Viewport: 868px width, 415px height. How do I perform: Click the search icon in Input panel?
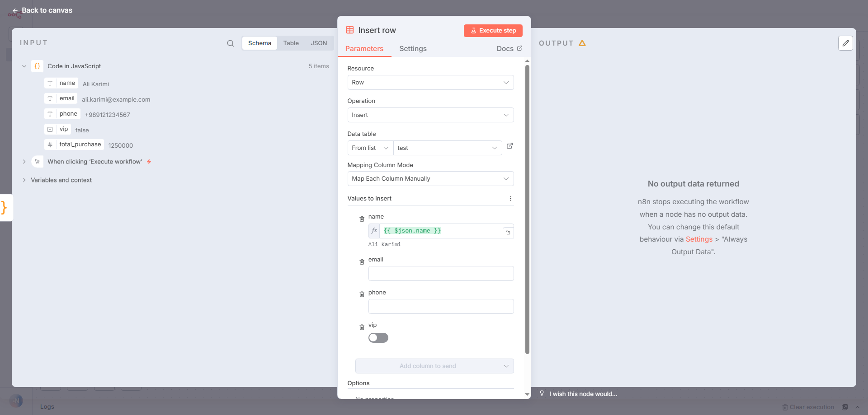230,43
